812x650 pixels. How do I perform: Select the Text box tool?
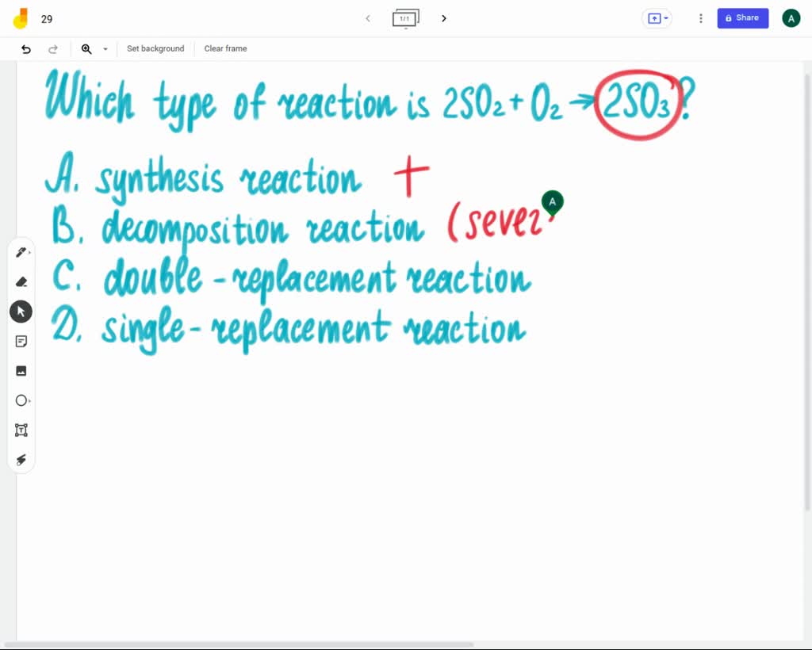(21, 430)
